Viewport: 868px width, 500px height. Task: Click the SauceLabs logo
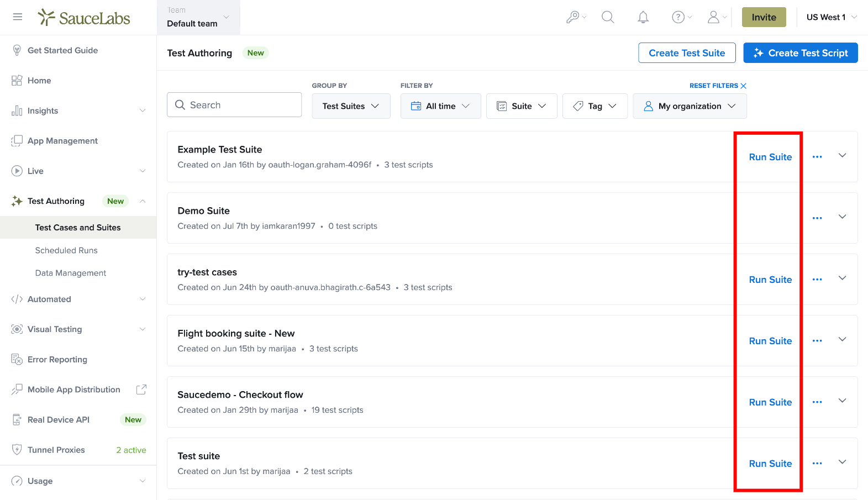[84, 18]
